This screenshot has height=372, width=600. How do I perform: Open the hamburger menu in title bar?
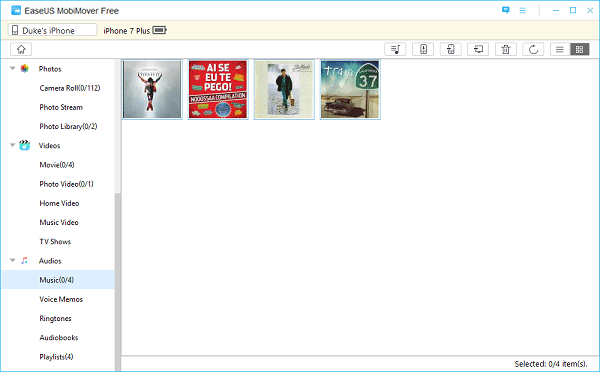523,10
